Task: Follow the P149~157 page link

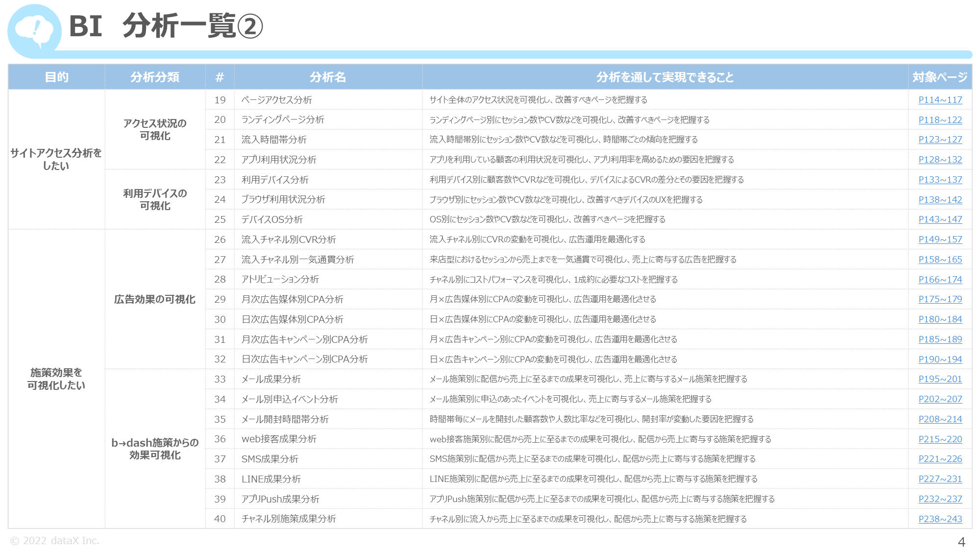Action: [x=940, y=240]
